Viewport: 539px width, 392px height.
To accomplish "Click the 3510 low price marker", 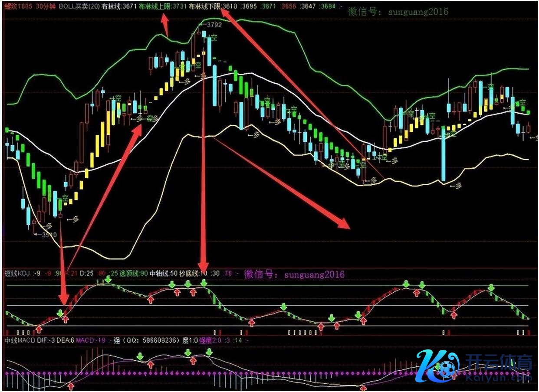I will click(49, 235).
